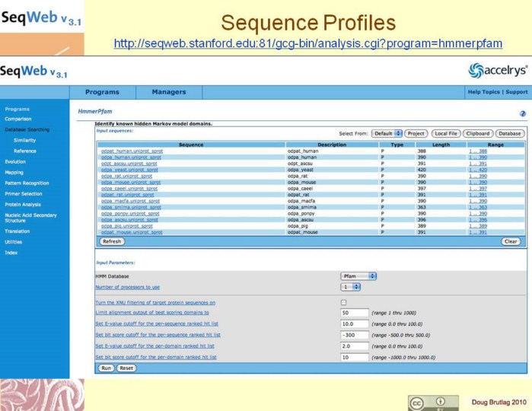Click the Accelrys logo
The height and width of the screenshot is (411, 532).
pos(498,71)
